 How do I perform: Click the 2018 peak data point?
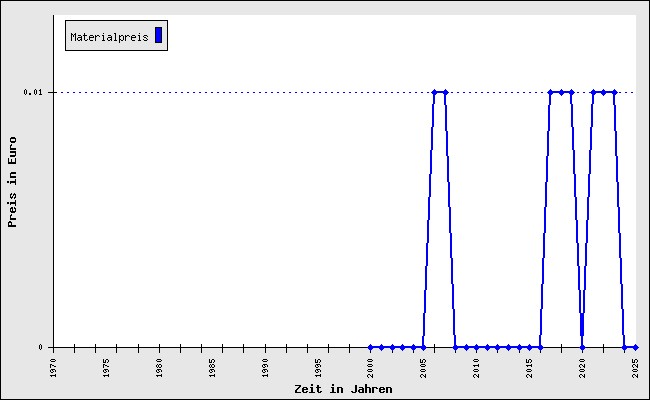561,92
